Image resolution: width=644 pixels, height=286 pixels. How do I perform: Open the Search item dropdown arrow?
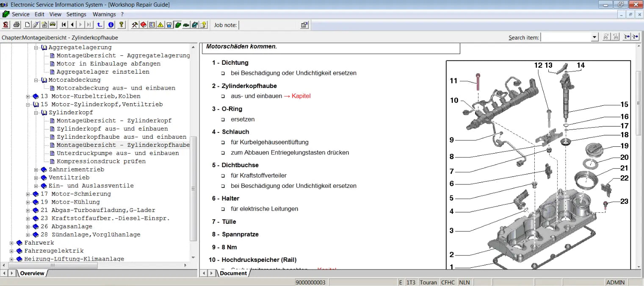click(x=594, y=37)
